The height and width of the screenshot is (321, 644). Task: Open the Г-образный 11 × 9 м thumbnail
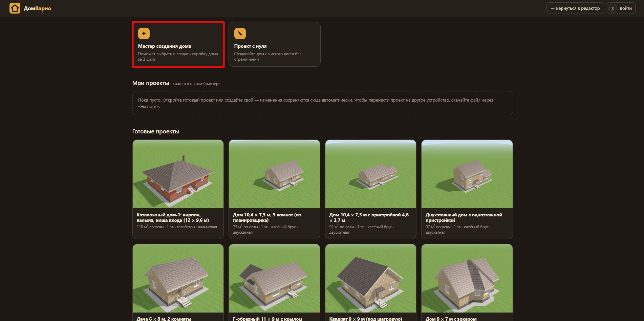coord(274,278)
